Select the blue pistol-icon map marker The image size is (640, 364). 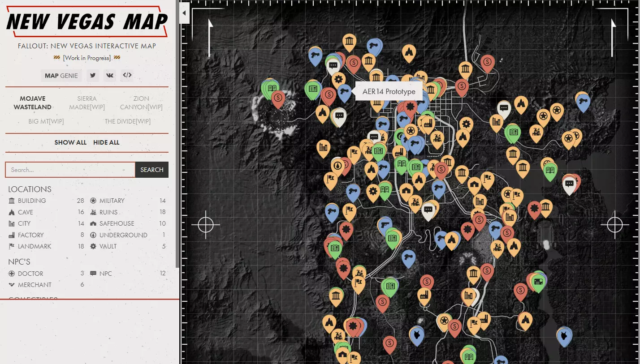click(x=385, y=225)
